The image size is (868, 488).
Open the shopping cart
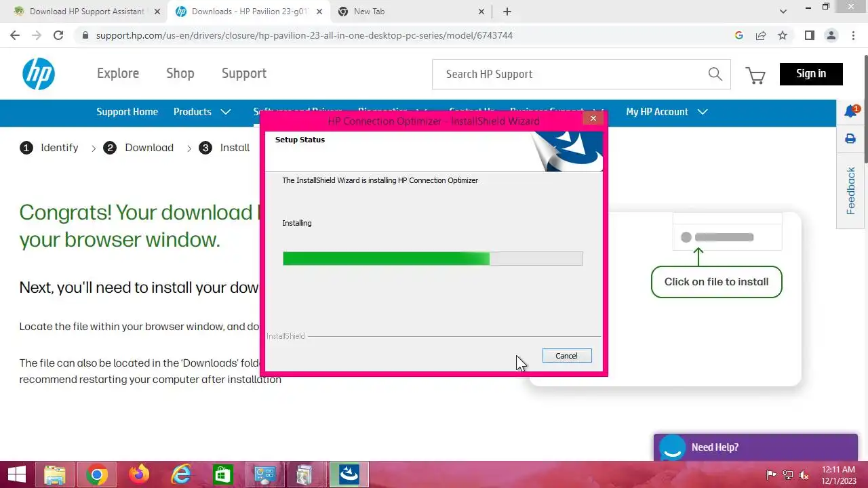[755, 75]
